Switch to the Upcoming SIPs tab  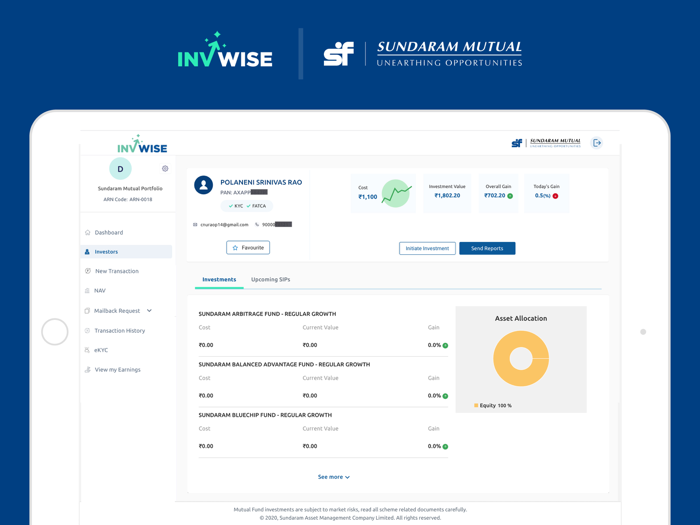[x=271, y=280]
